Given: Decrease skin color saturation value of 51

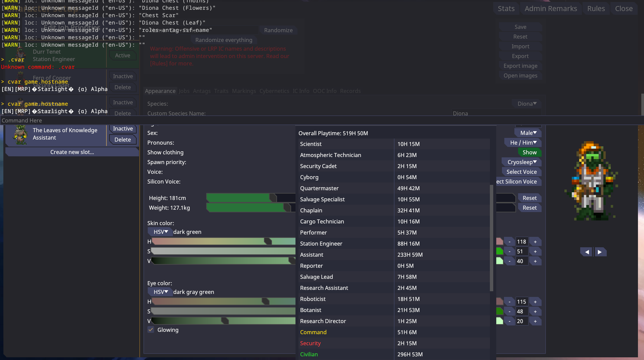Looking at the screenshot, I should 509,252.
